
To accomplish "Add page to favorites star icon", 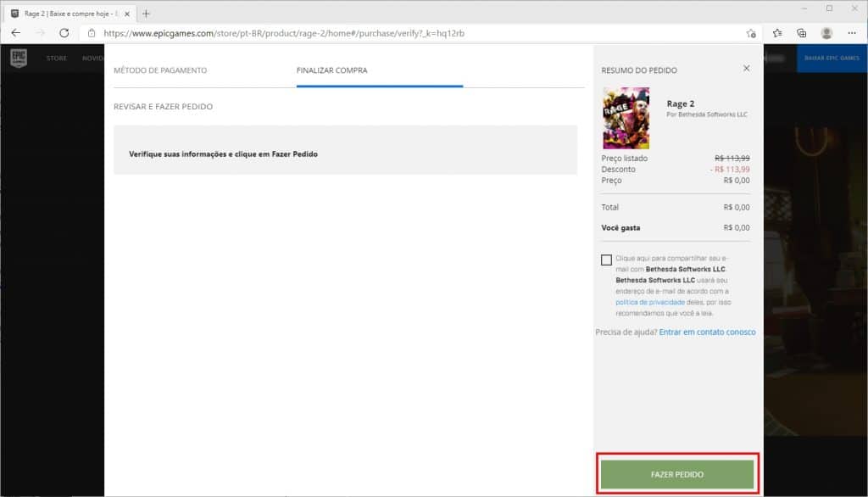I will pos(751,33).
